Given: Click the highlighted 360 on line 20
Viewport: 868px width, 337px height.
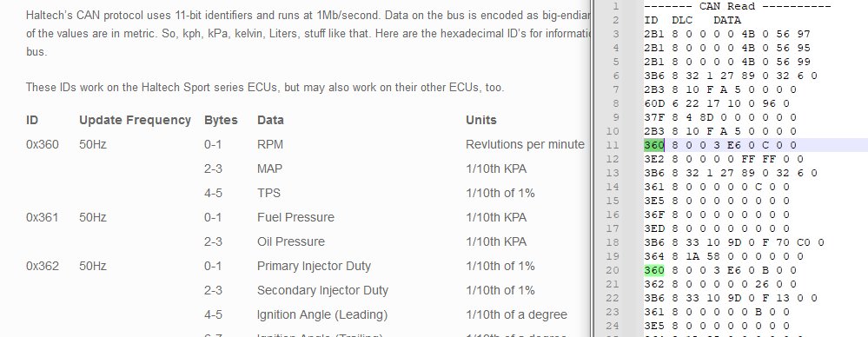Looking at the screenshot, I should click(653, 270).
